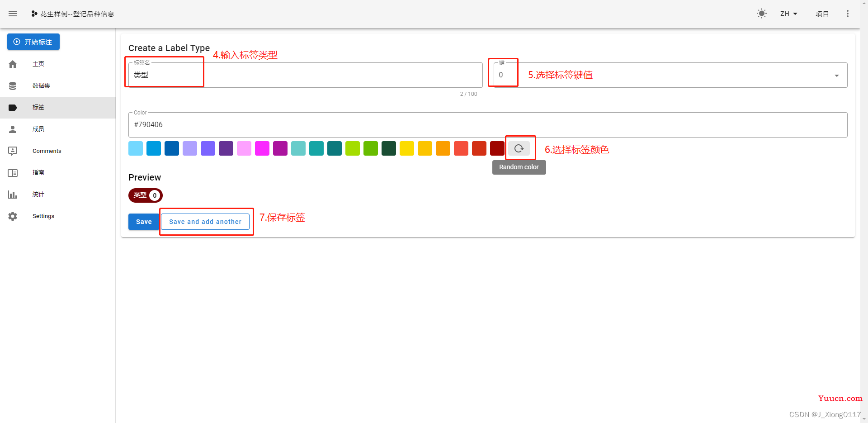Viewport: 868px width, 423px height.
Task: Pick the light sky blue swatch
Action: coord(136,148)
